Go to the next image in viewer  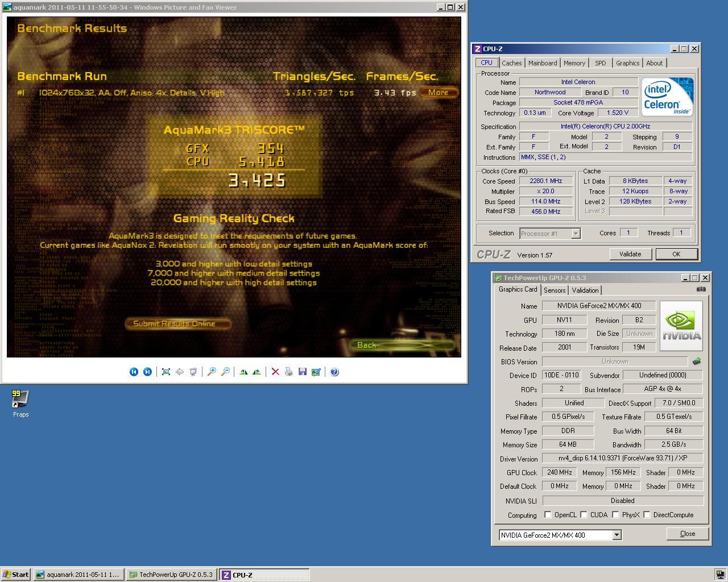pyautogui.click(x=147, y=372)
